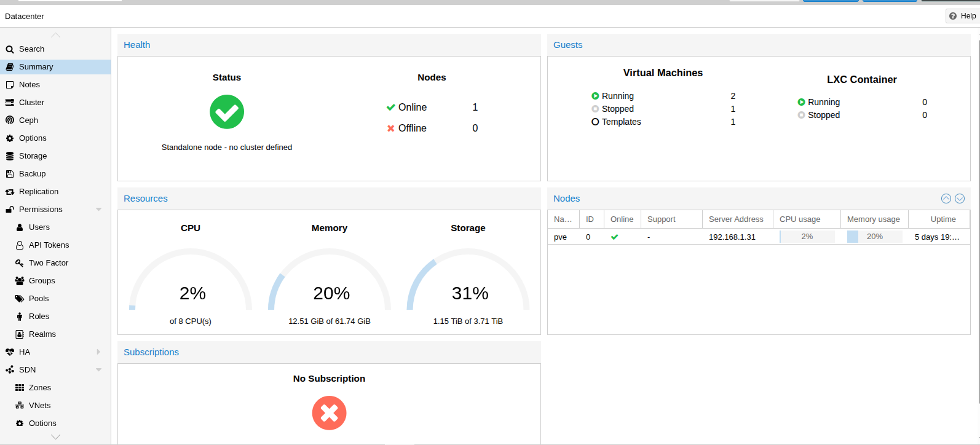Expand the HA menu arrow

click(x=98, y=352)
